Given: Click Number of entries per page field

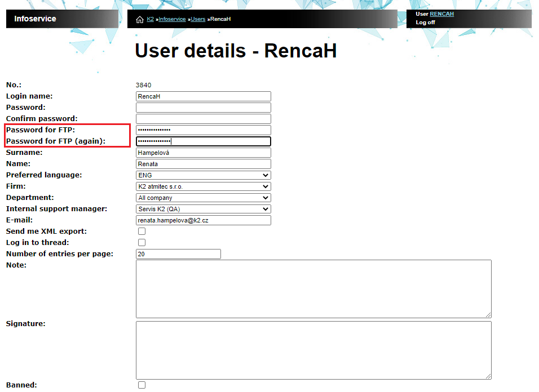Looking at the screenshot, I should [x=178, y=254].
